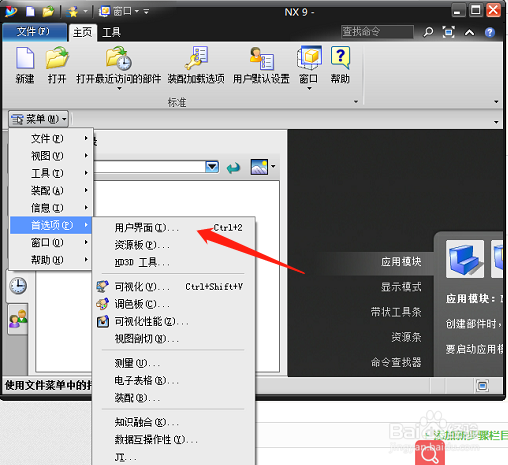The height and width of the screenshot is (465, 508).
Task: Toggle full screen icon in ribbon header
Action: pos(449,32)
